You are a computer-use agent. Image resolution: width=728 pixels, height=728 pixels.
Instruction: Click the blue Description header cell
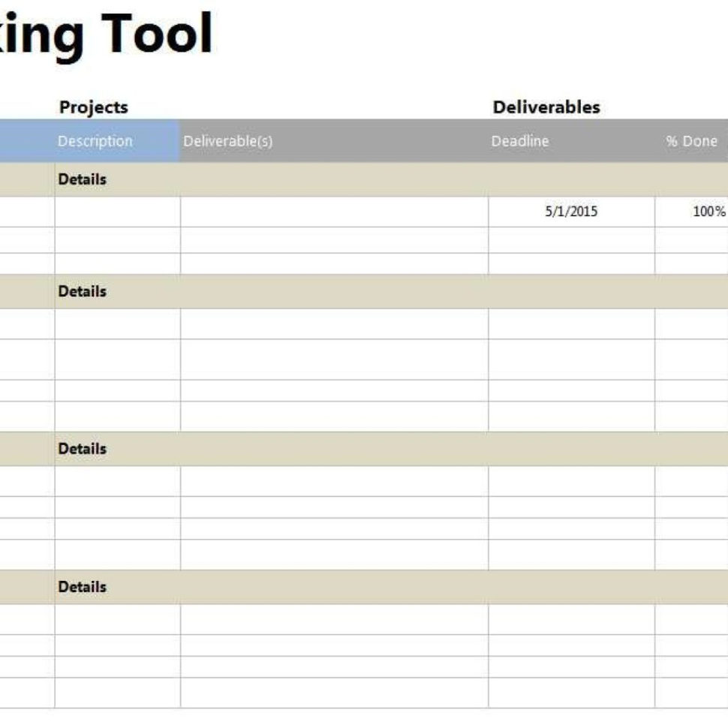pyautogui.click(x=96, y=140)
